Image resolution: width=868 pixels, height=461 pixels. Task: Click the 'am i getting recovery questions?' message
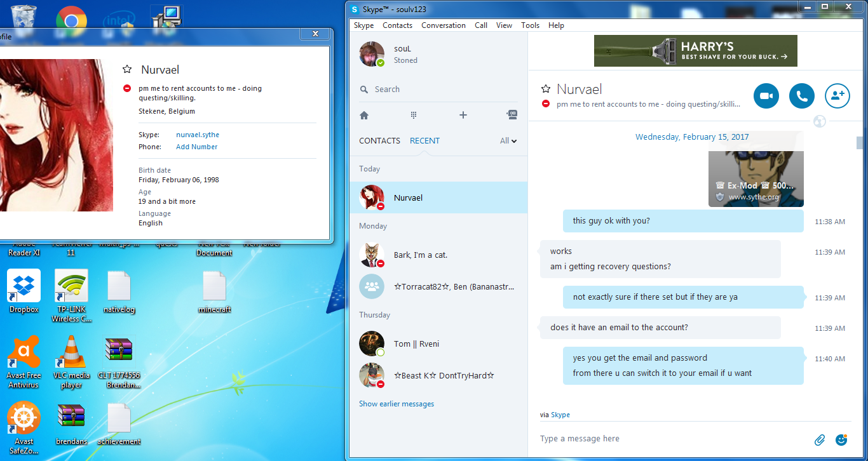(611, 267)
